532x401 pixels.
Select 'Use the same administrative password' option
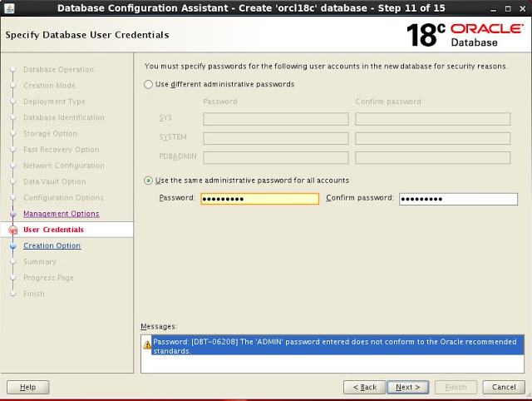149,181
